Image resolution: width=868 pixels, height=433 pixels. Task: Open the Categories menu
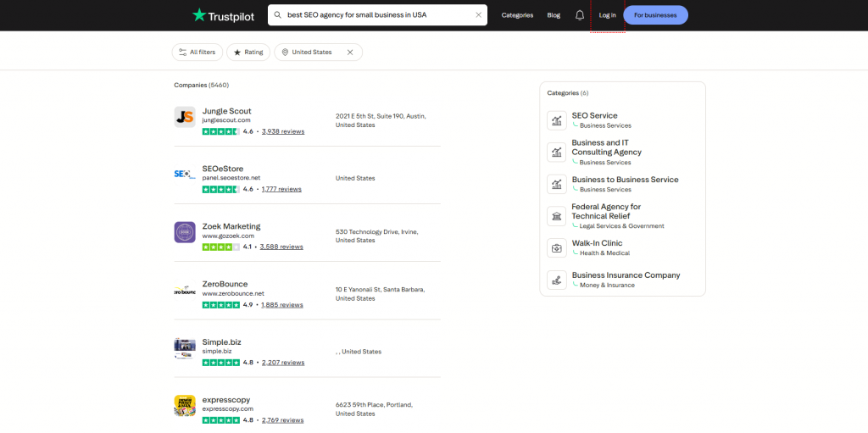tap(517, 15)
